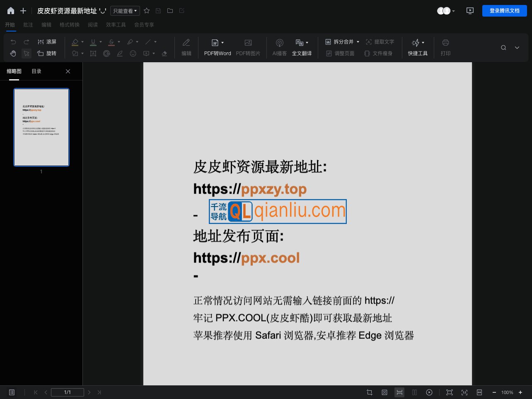Insert an emoji stamp annotation
Screen dimensions: 532x399
click(x=133, y=53)
